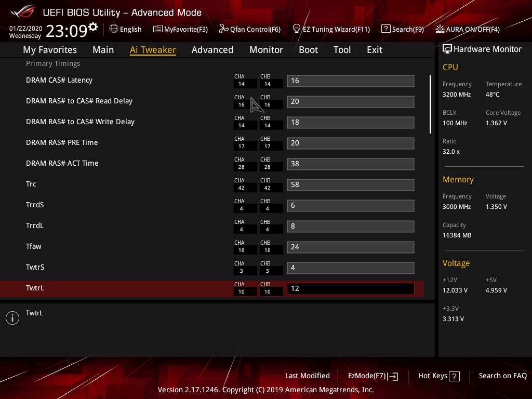
Task: Click the Qfan Control fan icon
Action: (223, 29)
